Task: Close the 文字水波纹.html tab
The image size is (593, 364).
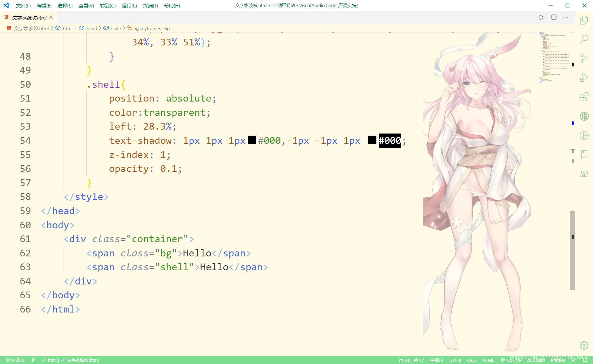Action: point(51,17)
